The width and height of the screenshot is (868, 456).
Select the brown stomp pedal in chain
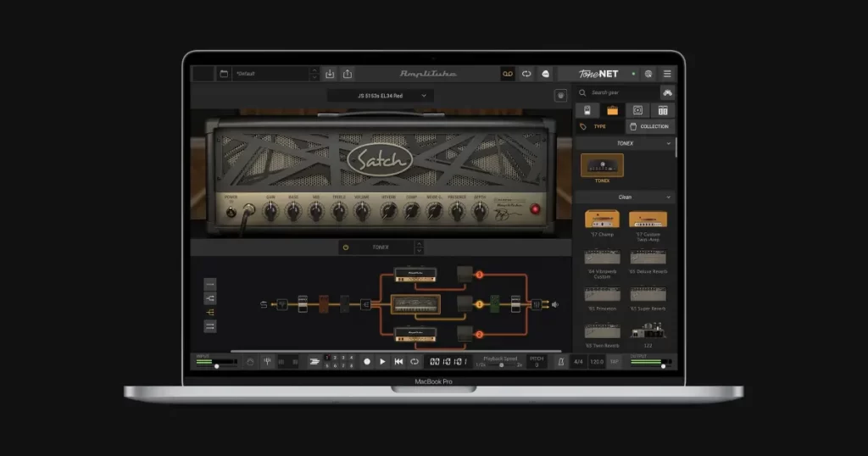324,303
